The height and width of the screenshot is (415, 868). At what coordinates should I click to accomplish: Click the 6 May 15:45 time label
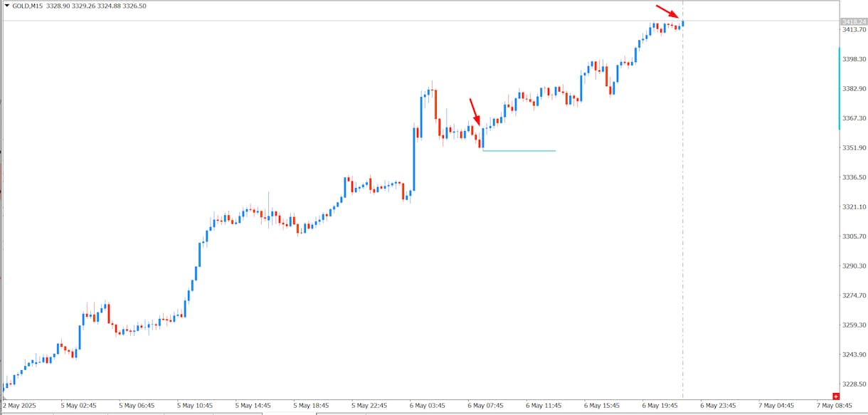(x=603, y=406)
